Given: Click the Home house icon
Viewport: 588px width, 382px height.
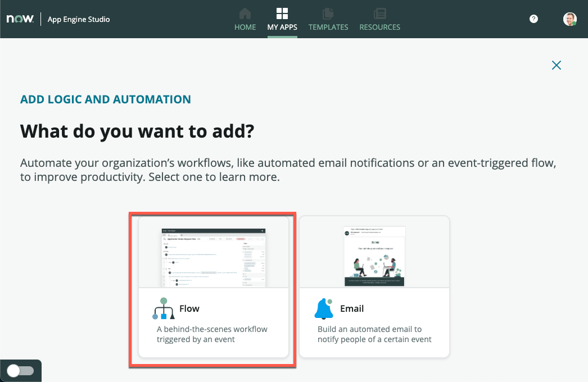Looking at the screenshot, I should [x=245, y=13].
